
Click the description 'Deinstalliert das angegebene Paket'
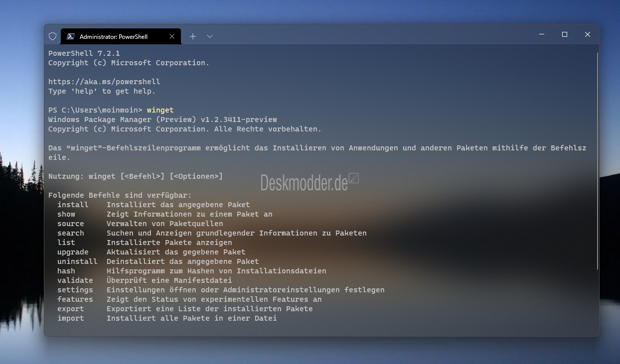(183, 261)
